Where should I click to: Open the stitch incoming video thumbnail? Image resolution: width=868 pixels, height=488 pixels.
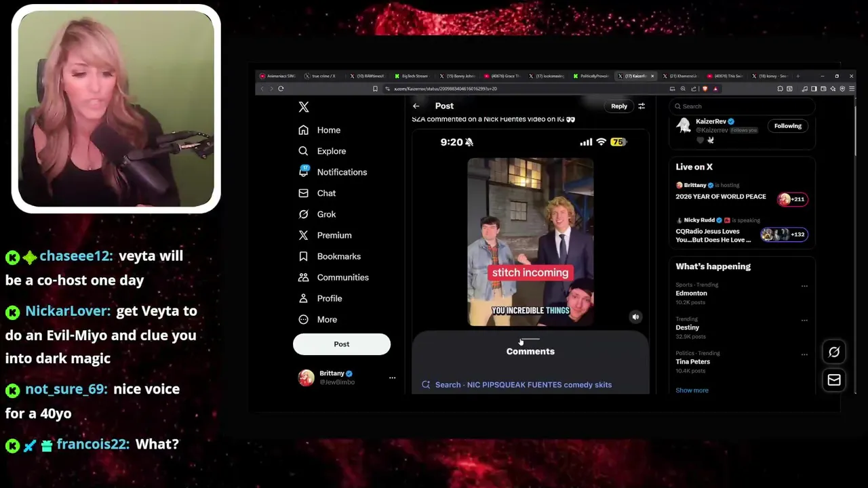click(530, 242)
